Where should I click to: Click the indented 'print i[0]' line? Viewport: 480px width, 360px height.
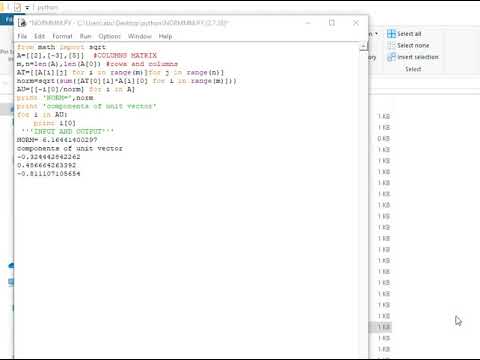(54, 123)
